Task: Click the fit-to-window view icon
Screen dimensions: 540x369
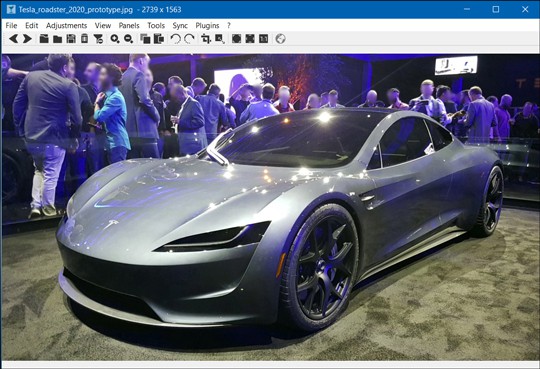Action: 236,39
